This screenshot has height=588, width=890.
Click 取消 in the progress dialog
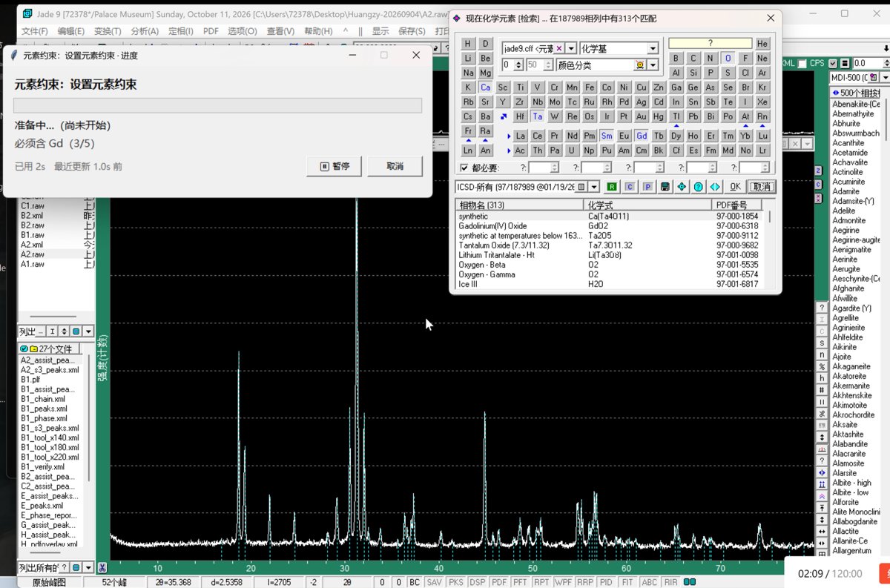[x=395, y=166]
